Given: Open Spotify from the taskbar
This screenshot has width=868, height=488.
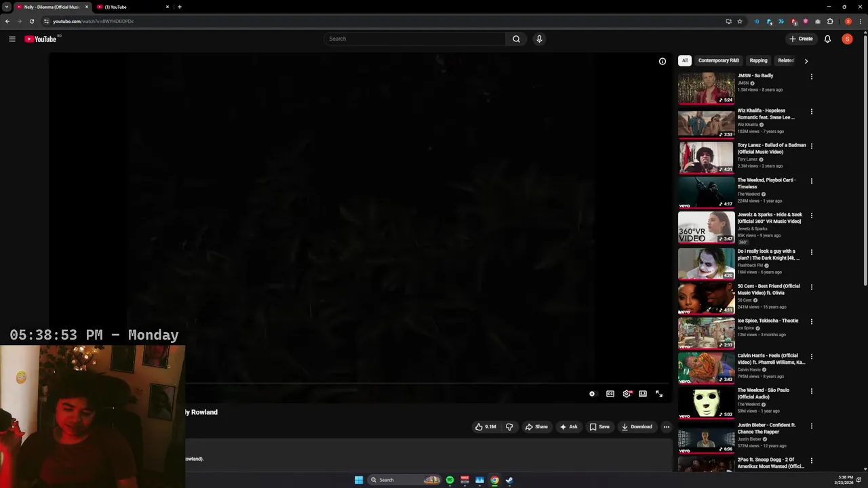Looking at the screenshot, I should [x=450, y=480].
